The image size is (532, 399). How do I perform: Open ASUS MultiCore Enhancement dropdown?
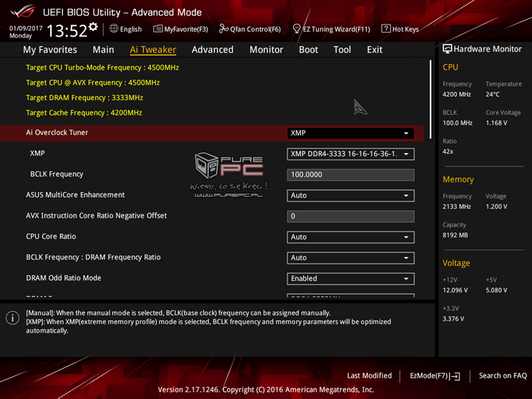[350, 196]
